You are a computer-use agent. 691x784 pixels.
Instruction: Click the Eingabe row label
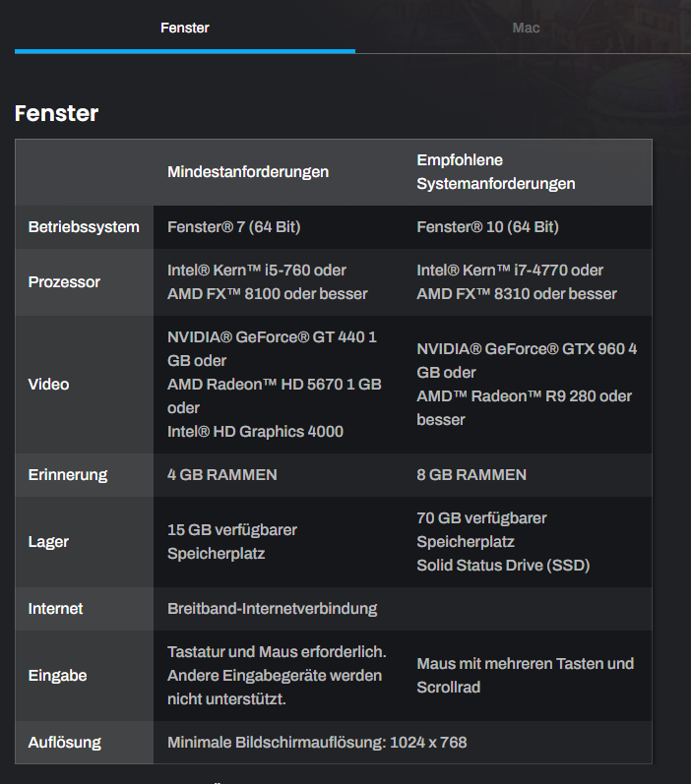(58, 676)
